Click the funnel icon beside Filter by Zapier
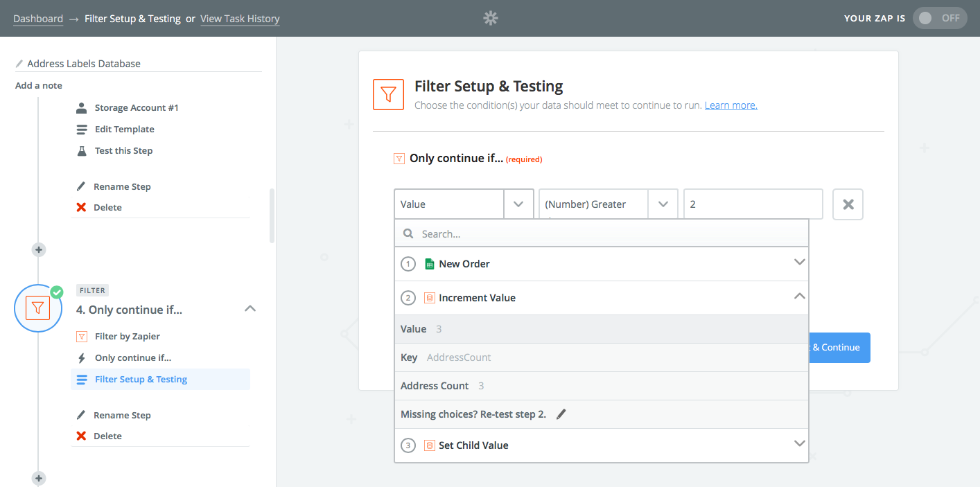This screenshot has width=980, height=487. (82, 336)
